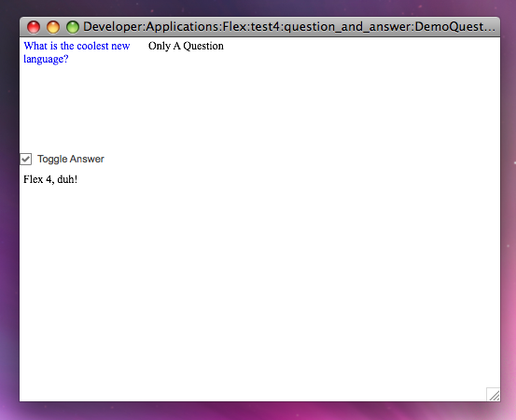
Task: Uncheck the Toggle Answer checkbox
Action: tap(26, 159)
